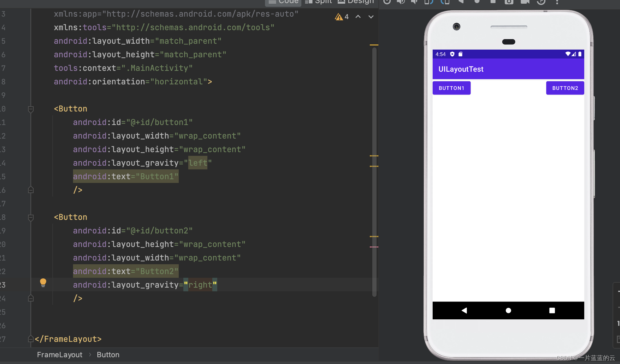This screenshot has height=364, width=620.
Task: Switch to Code view mode
Action: [283, 2]
